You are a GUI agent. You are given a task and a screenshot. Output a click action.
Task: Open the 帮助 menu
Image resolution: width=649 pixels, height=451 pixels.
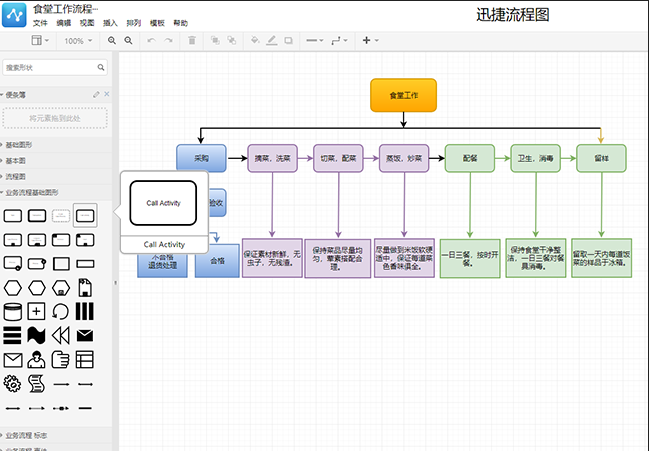pos(180,23)
